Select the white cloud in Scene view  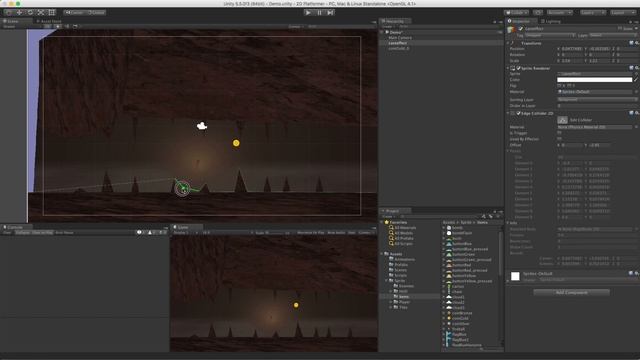pos(202,126)
